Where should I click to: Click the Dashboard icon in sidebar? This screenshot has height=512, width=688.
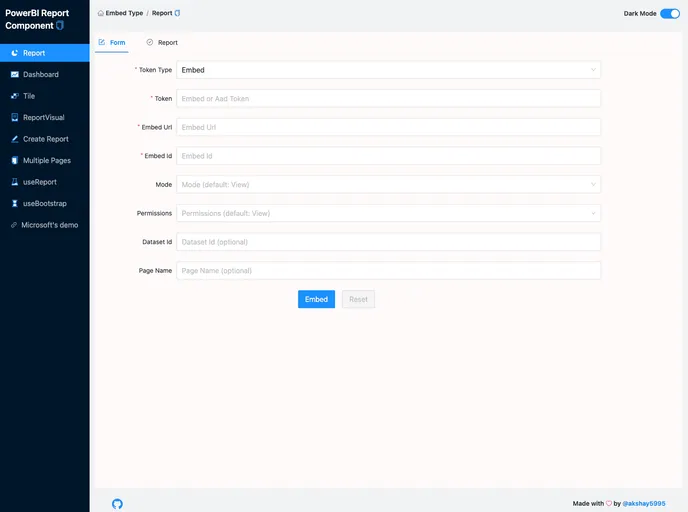(14, 75)
